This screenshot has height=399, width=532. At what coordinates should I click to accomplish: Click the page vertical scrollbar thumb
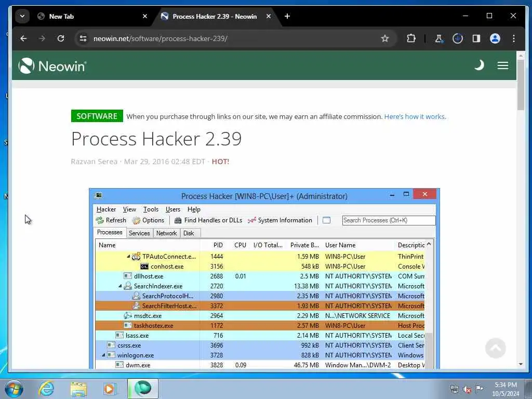tap(521, 84)
